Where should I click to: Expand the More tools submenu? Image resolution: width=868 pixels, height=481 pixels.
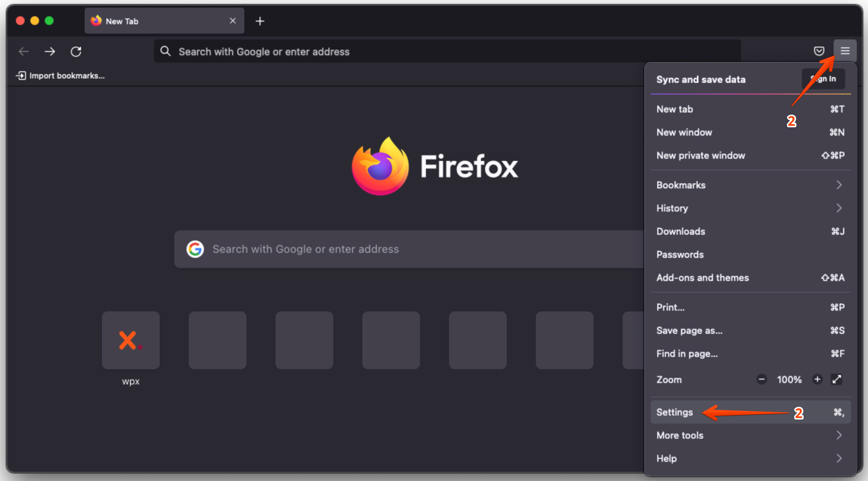(x=750, y=435)
